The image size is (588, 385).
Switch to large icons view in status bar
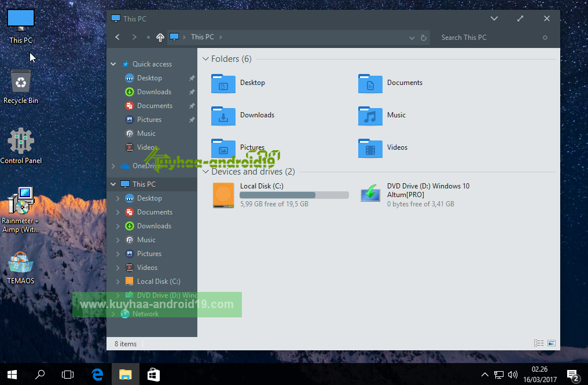click(x=551, y=343)
